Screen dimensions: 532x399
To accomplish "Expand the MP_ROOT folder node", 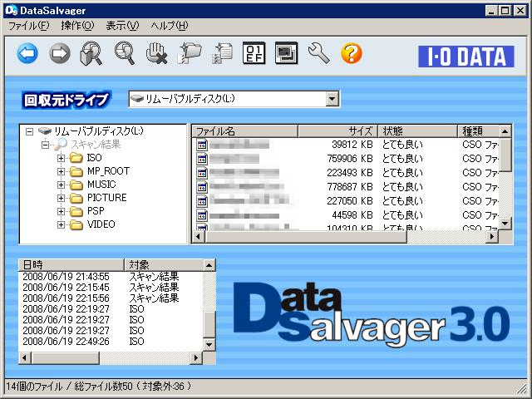I will coord(61,171).
